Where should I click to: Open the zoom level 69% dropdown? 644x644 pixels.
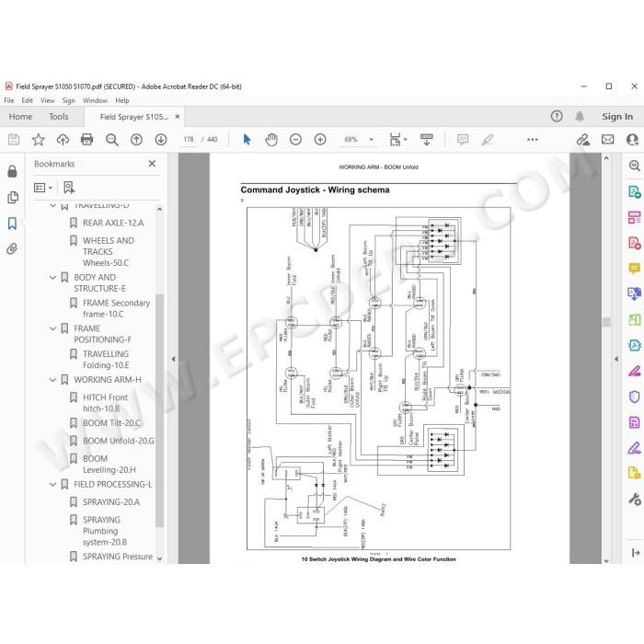(x=371, y=140)
